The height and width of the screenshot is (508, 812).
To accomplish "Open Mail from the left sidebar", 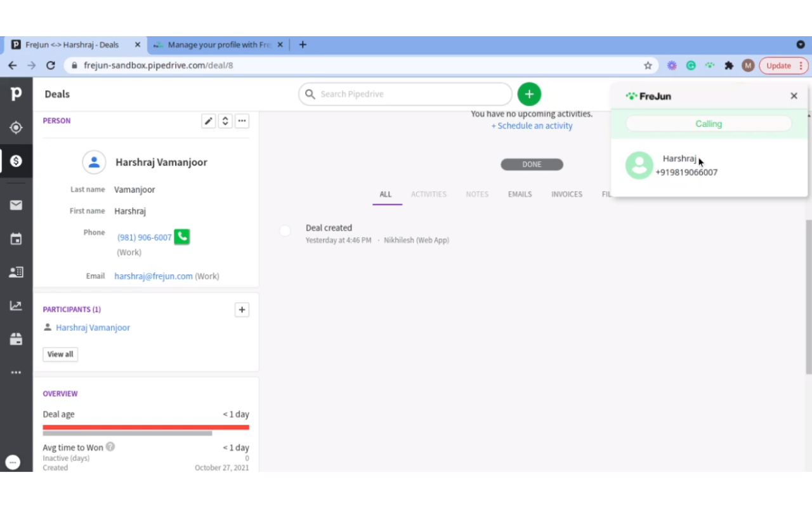I will click(x=16, y=205).
